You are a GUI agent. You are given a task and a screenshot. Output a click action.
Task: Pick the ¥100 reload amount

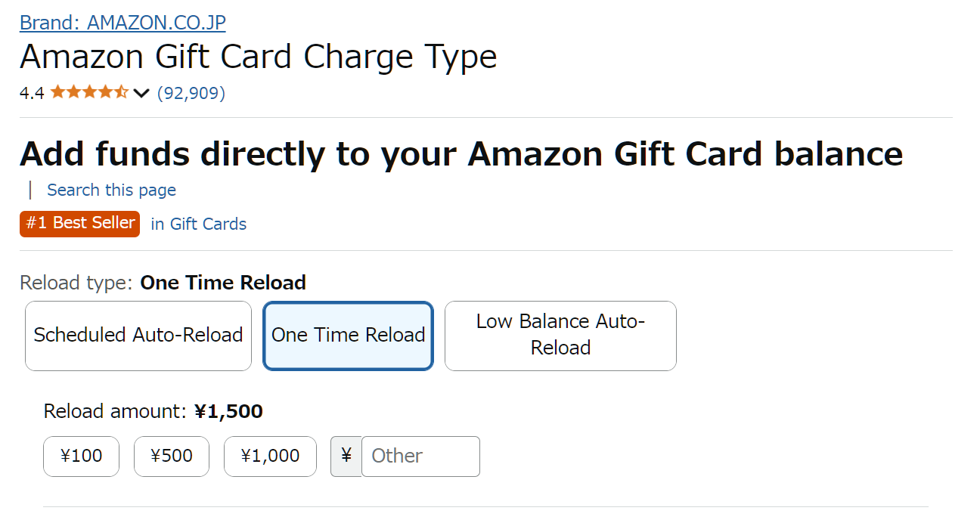pyautogui.click(x=81, y=457)
